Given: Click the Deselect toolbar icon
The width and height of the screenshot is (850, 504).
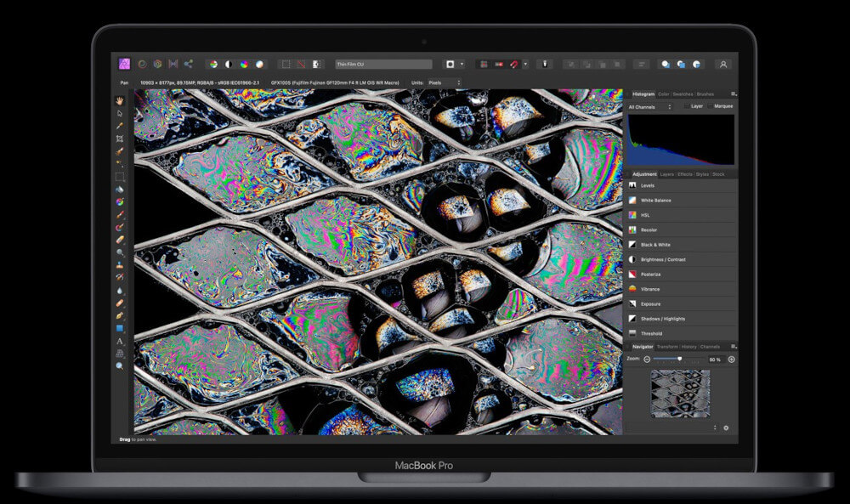Looking at the screenshot, I should tap(301, 64).
